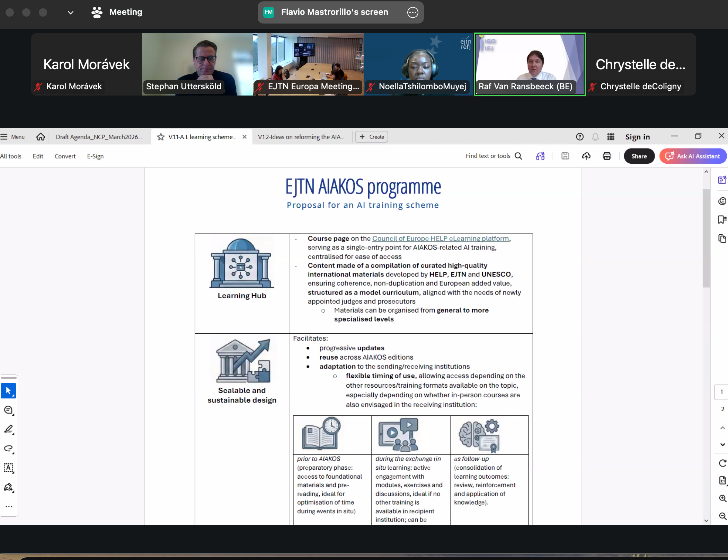
Task: Print the document using the printer icon
Action: 607,156
